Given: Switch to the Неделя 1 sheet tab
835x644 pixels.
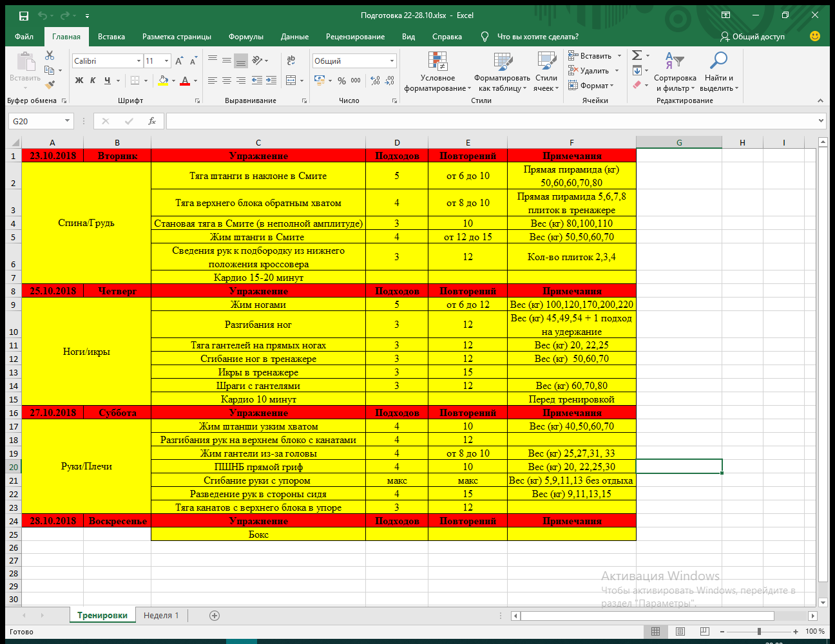Looking at the screenshot, I should pos(161,616).
